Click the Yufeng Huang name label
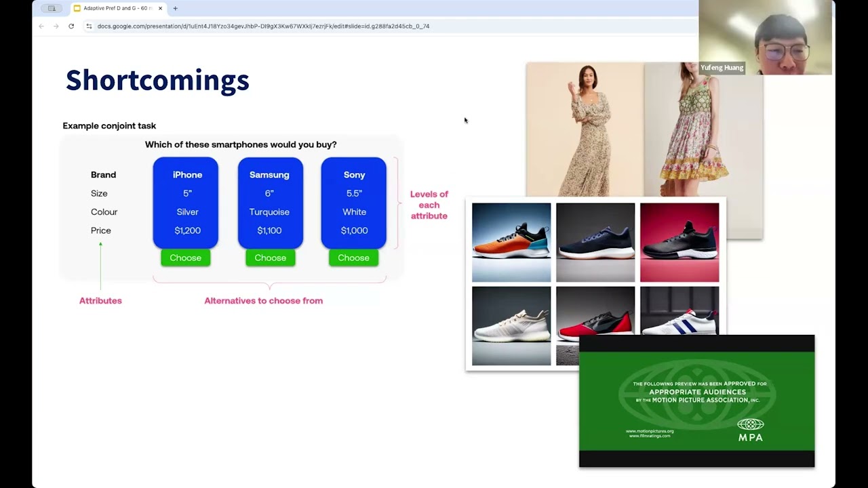 click(722, 68)
